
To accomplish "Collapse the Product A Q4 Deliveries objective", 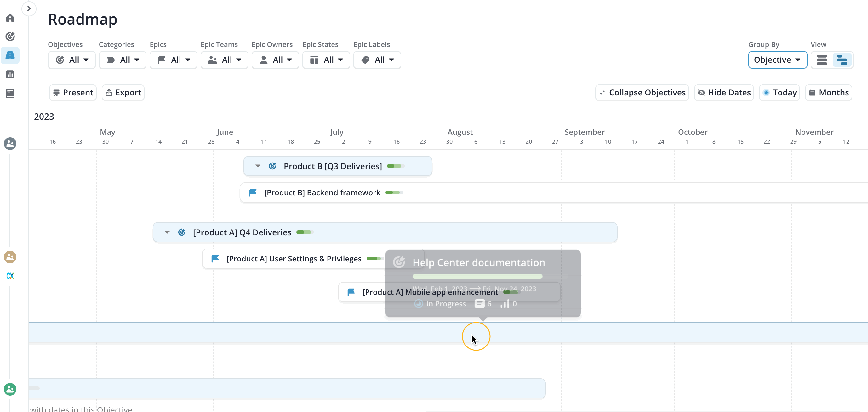I will pos(167,232).
